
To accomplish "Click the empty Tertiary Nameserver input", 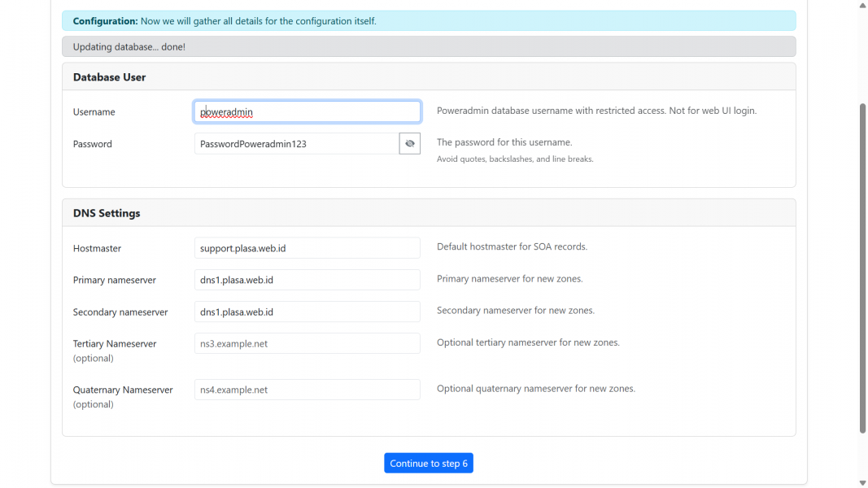I will [x=307, y=343].
